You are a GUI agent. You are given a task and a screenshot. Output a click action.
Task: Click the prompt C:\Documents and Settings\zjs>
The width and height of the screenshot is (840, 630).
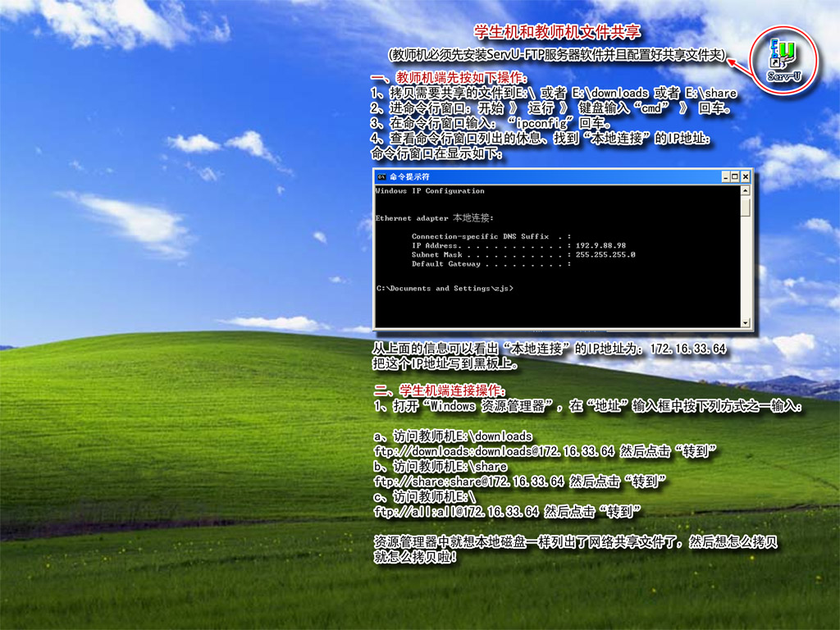[x=445, y=288]
